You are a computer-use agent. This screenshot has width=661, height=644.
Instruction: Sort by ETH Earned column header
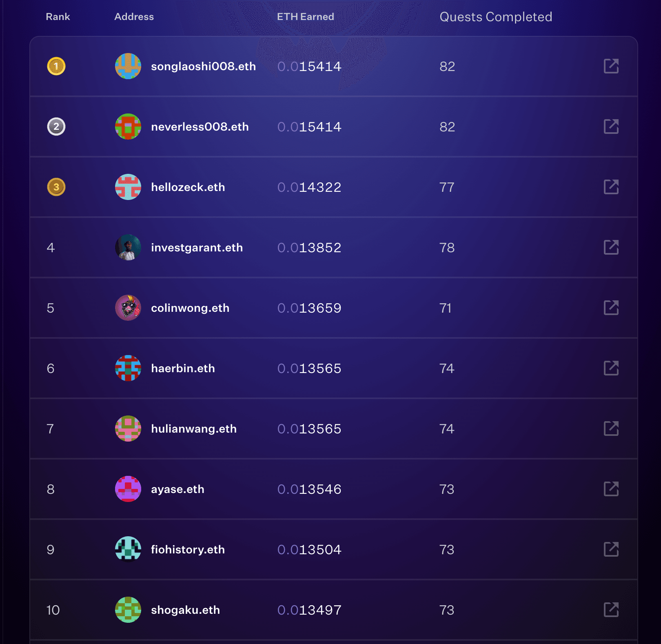(306, 17)
